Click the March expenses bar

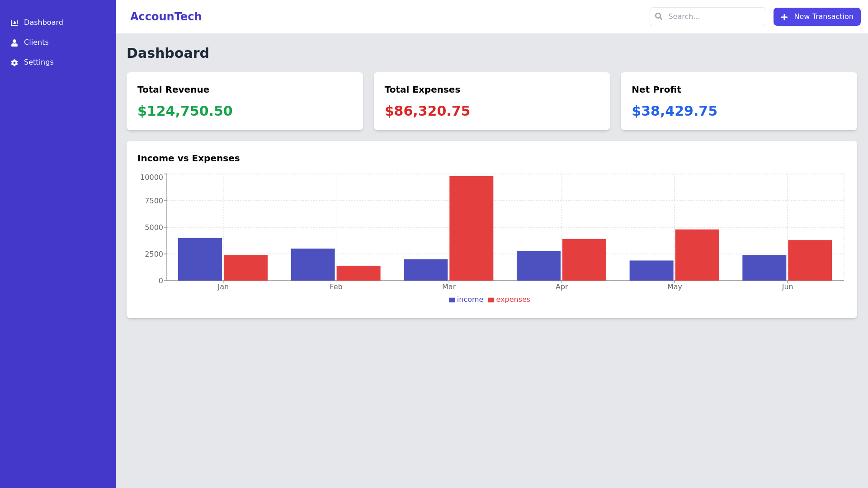[x=471, y=228]
